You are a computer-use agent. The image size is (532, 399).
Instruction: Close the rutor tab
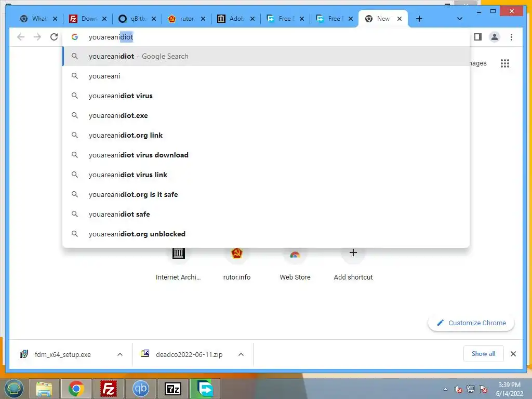pos(203,19)
